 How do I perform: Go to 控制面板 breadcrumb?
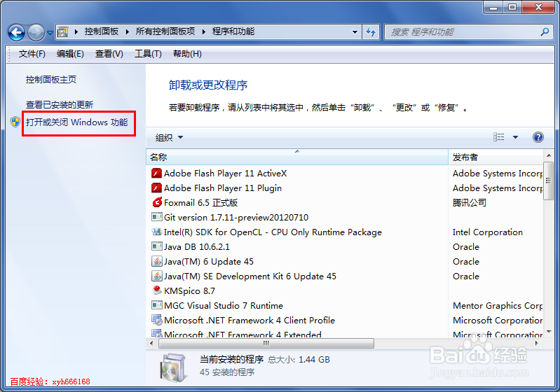[x=102, y=31]
